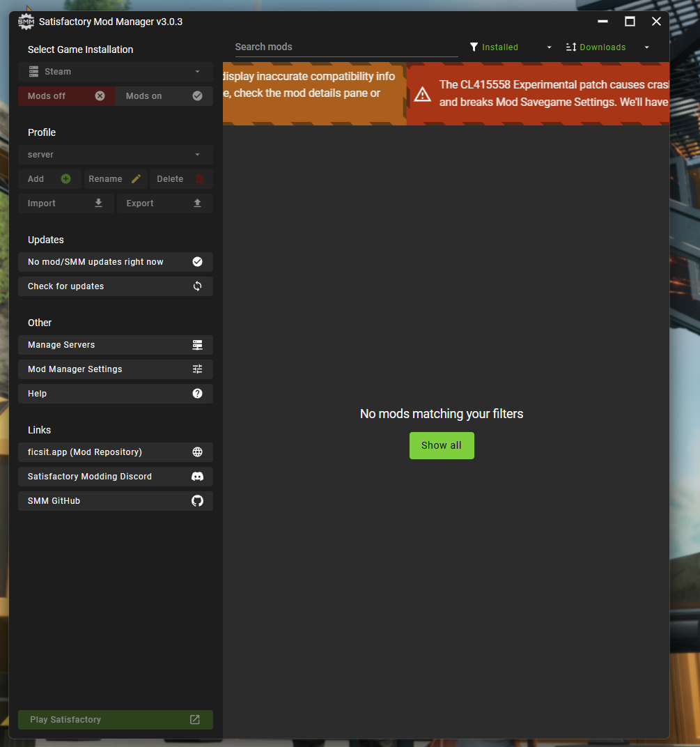700x747 pixels.
Task: Open ficsit.app Mod Repository link
Action: click(115, 452)
